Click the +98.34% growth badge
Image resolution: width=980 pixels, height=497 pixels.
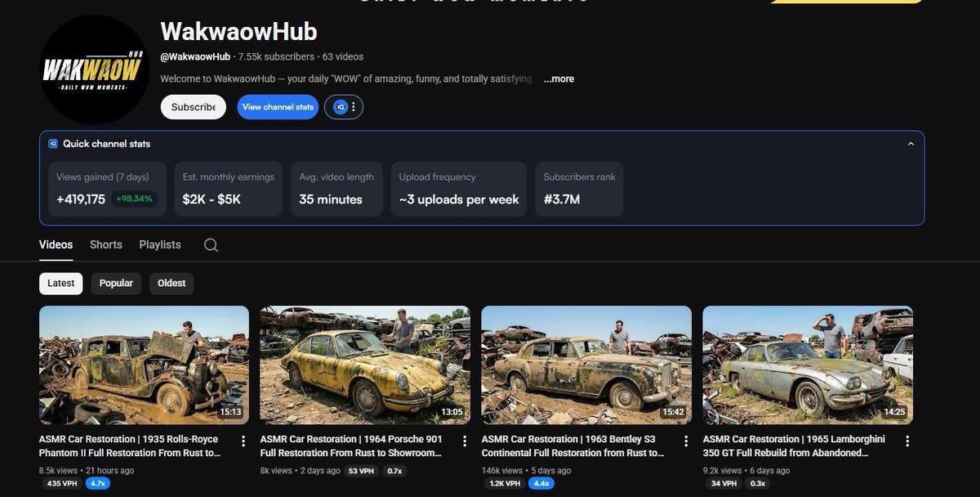tap(134, 199)
